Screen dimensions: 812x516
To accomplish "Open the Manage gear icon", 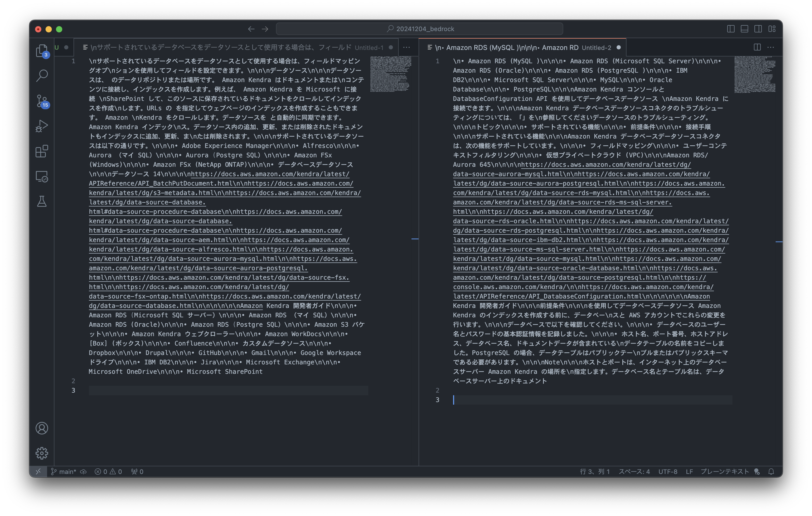I will pos(42,453).
